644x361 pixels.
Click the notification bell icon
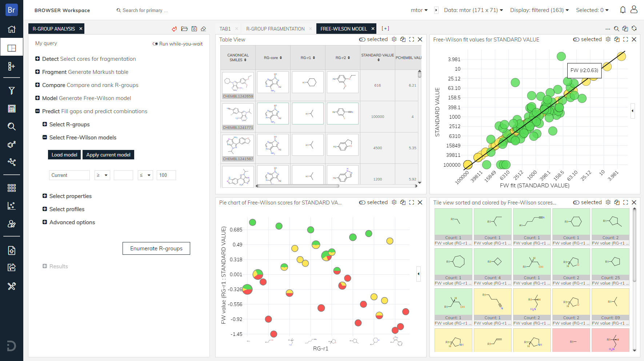point(622,10)
